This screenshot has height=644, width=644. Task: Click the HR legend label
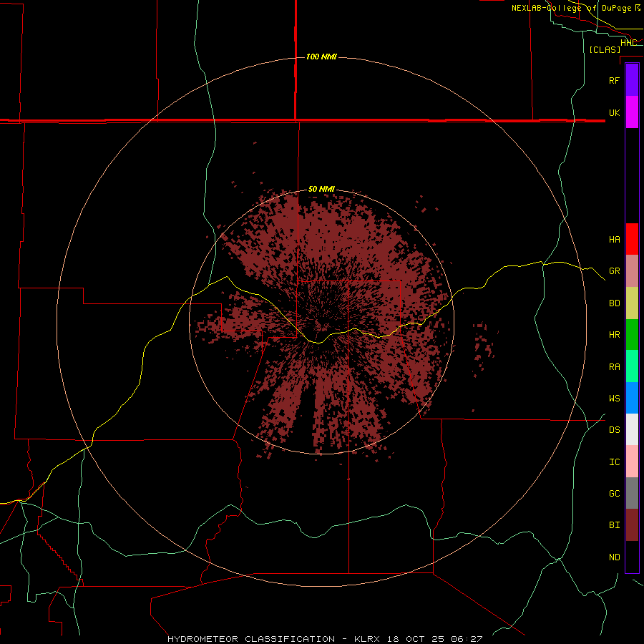614,335
